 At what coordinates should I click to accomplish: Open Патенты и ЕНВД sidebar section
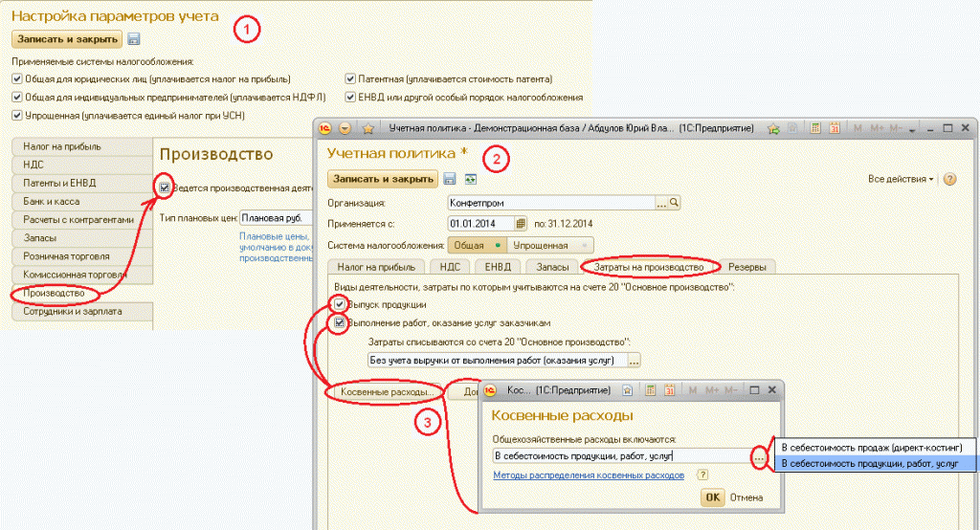pos(82,183)
